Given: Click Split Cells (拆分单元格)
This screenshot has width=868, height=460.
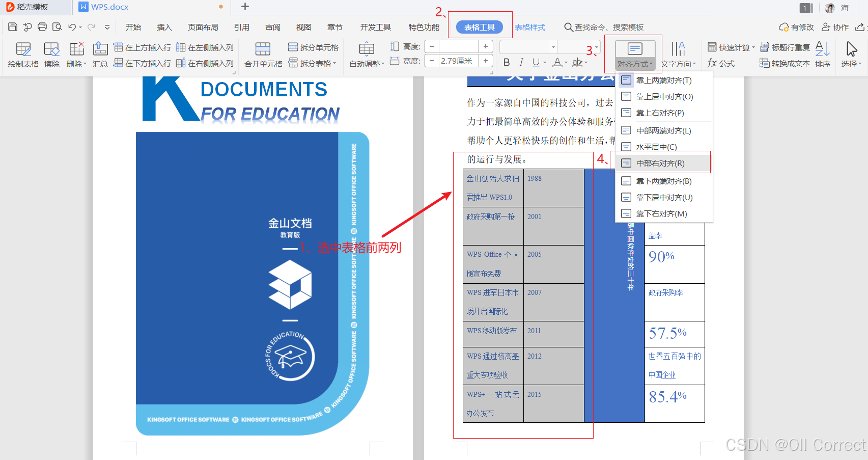Looking at the screenshot, I should tap(313, 47).
